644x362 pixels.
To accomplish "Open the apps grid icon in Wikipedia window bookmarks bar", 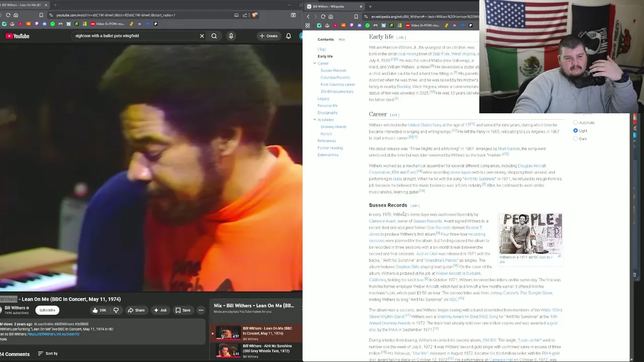I will pyautogui.click(x=307, y=25).
